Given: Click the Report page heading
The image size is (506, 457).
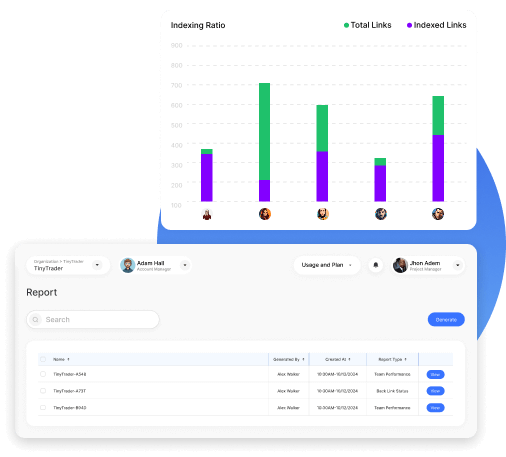Looking at the screenshot, I should tap(42, 292).
